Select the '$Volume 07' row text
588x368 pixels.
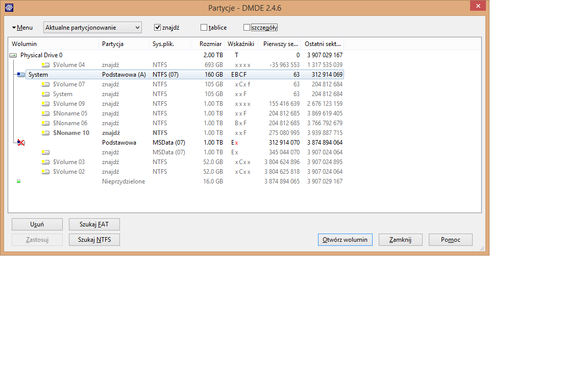(68, 84)
